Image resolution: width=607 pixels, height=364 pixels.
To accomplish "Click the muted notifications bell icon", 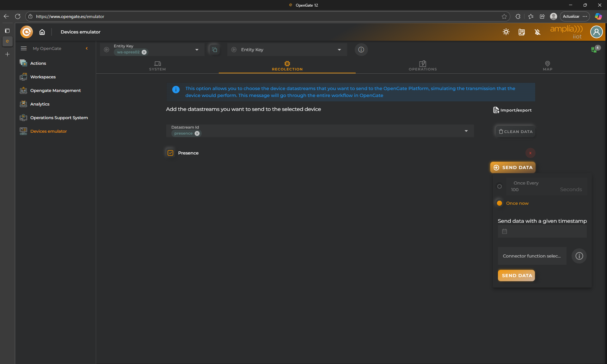I will click(x=537, y=32).
